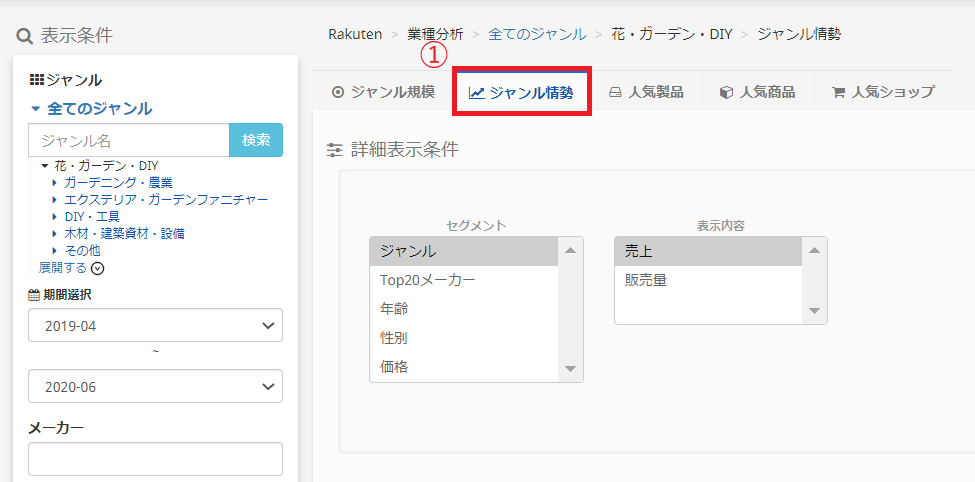Image resolution: width=975 pixels, height=482 pixels.
Task: Open the 2019-04 start period dropdown
Action: (155, 326)
